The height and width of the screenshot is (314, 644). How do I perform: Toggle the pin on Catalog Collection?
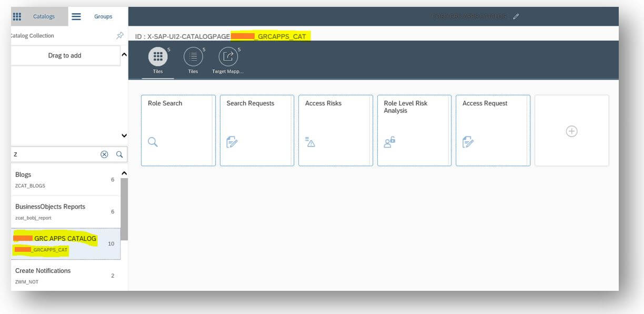120,36
